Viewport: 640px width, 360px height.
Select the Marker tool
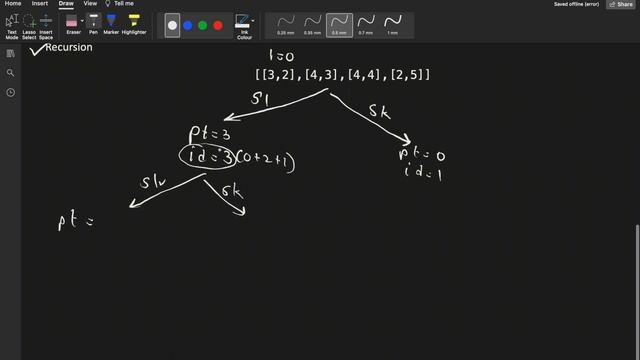pos(111,24)
